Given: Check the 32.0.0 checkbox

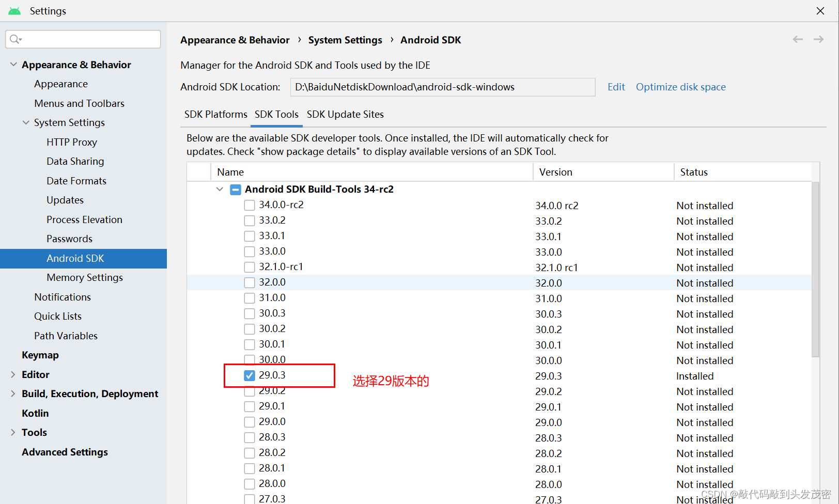Looking at the screenshot, I should 250,282.
